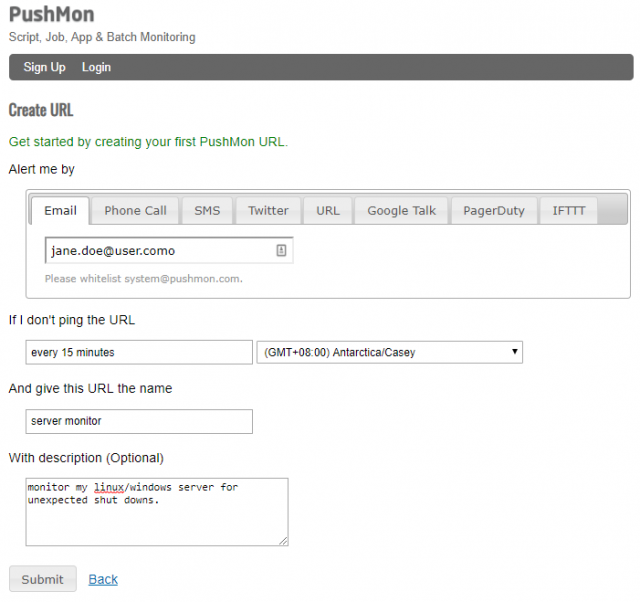Select the Email alert tab
The width and height of the screenshot is (640, 602).
tap(60, 211)
